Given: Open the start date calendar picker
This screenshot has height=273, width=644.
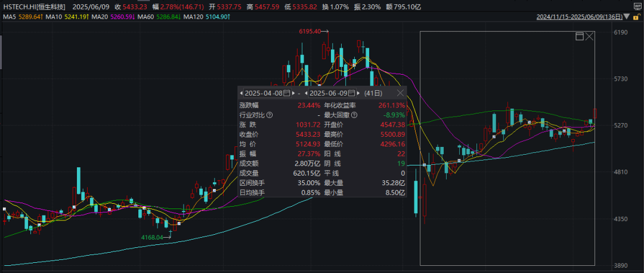Looking at the screenshot, I should [286, 93].
